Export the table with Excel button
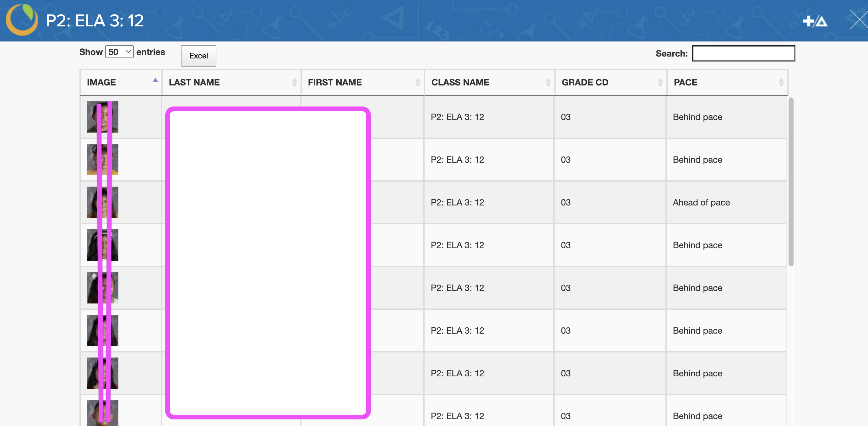868x426 pixels. [x=198, y=56]
